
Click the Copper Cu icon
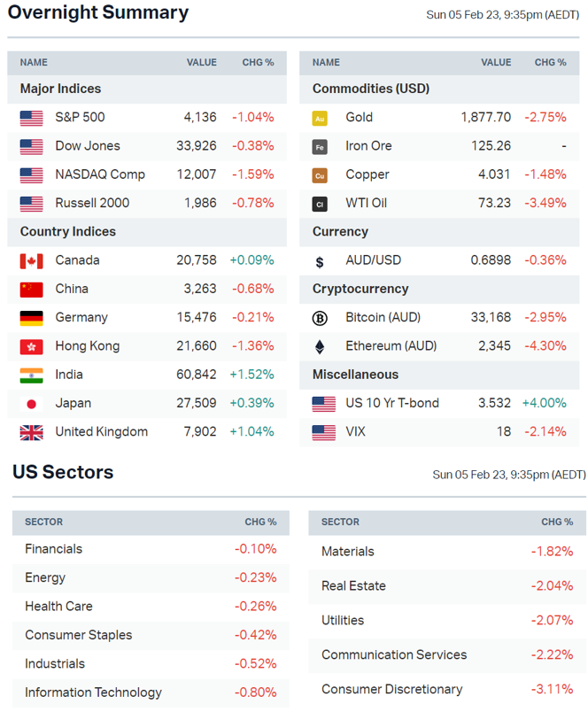pos(320,175)
